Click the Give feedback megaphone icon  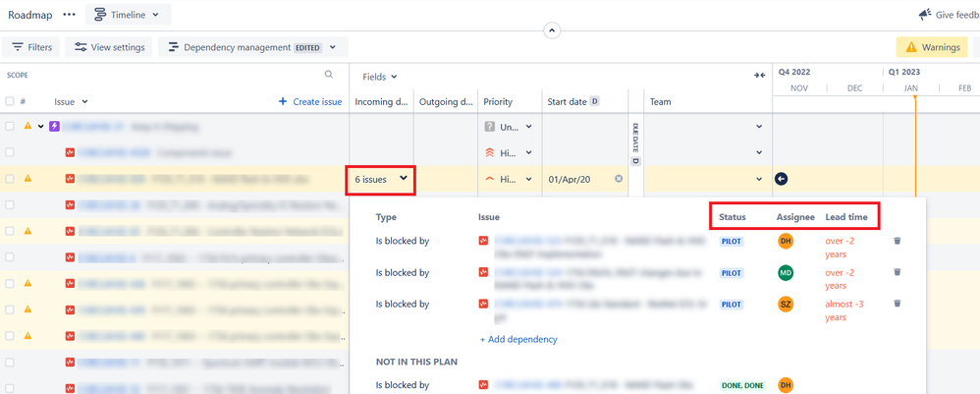(x=925, y=15)
